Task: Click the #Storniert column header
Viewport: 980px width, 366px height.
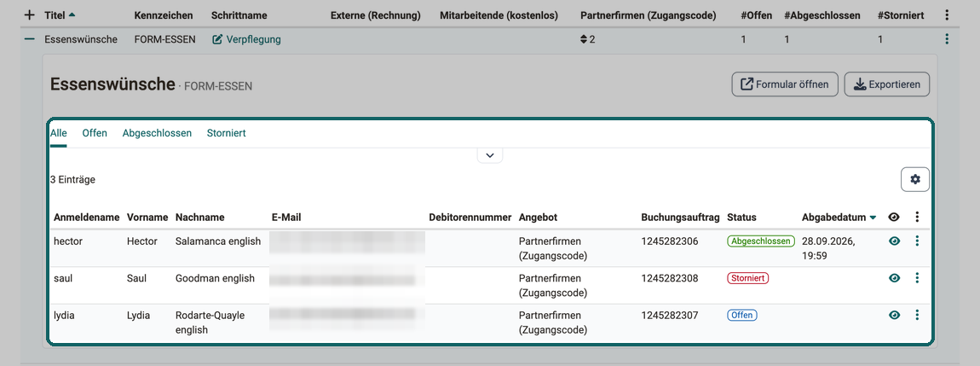Action: (902, 15)
